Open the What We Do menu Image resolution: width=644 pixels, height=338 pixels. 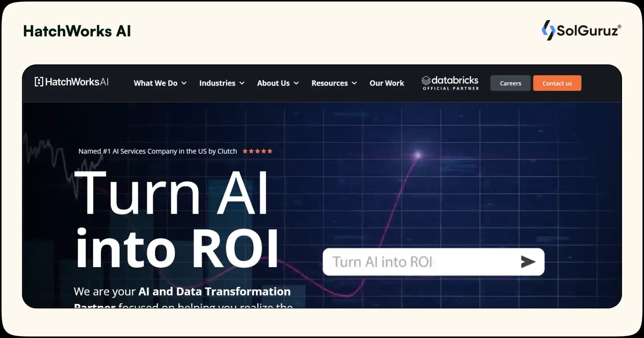160,83
